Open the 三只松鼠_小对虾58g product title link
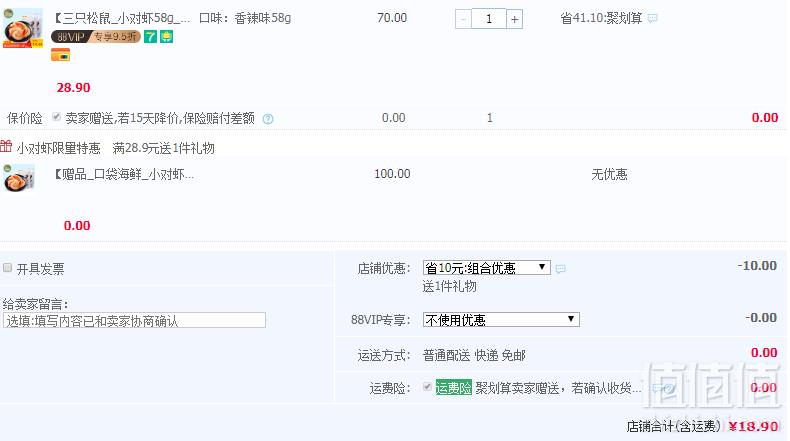The width and height of the screenshot is (790, 441). [x=122, y=19]
